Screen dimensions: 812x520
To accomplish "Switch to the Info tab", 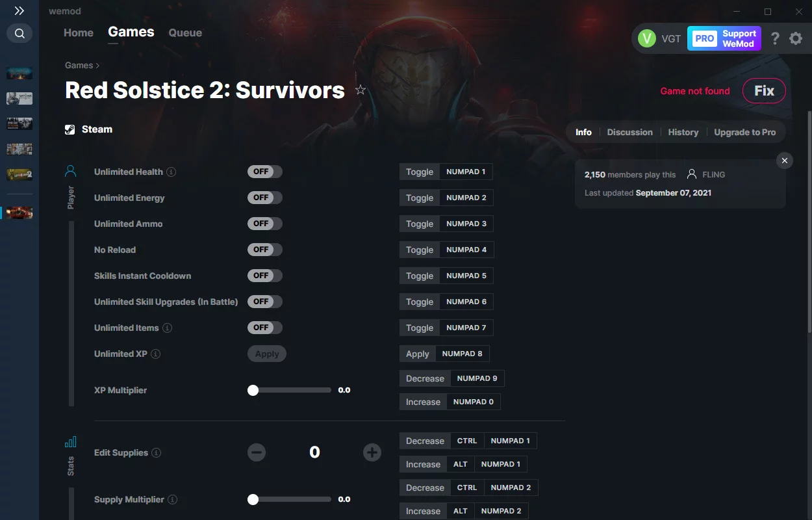I will tap(583, 132).
